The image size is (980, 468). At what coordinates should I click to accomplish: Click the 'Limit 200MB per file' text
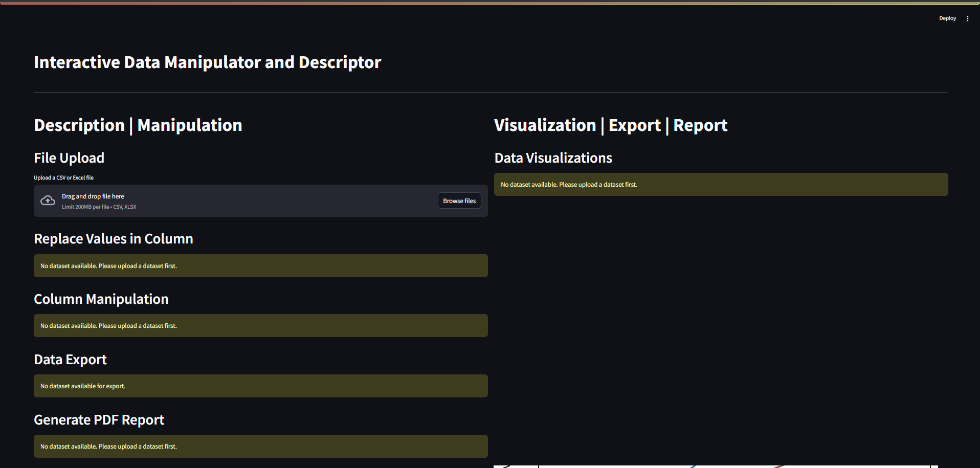(99, 207)
